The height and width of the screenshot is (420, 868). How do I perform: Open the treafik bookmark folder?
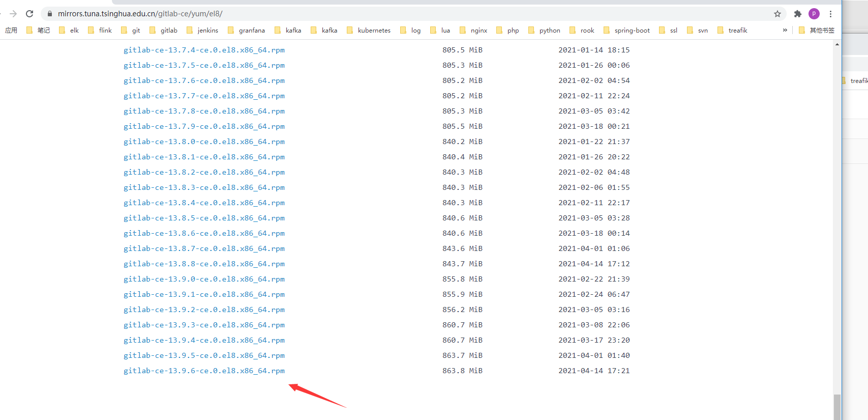click(x=732, y=30)
